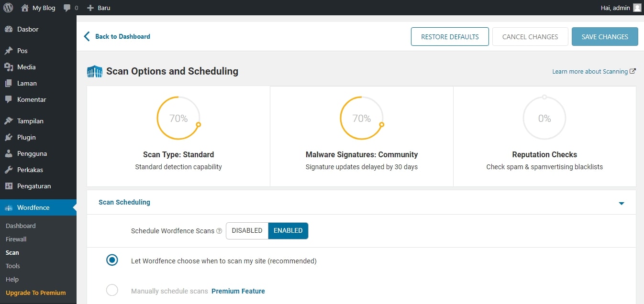Click the Signature updates delayed by 30 days text
Screen dimensions: 644x304
pyautogui.click(x=362, y=167)
